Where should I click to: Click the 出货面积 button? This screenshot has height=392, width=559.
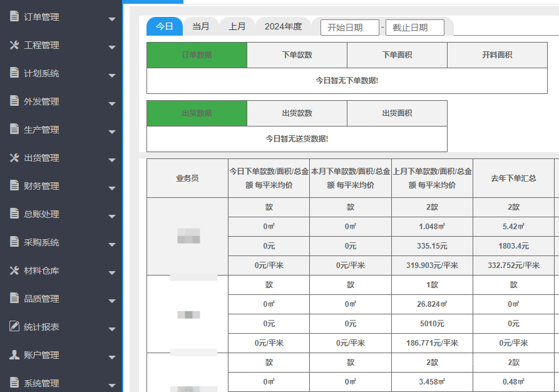pos(397,113)
